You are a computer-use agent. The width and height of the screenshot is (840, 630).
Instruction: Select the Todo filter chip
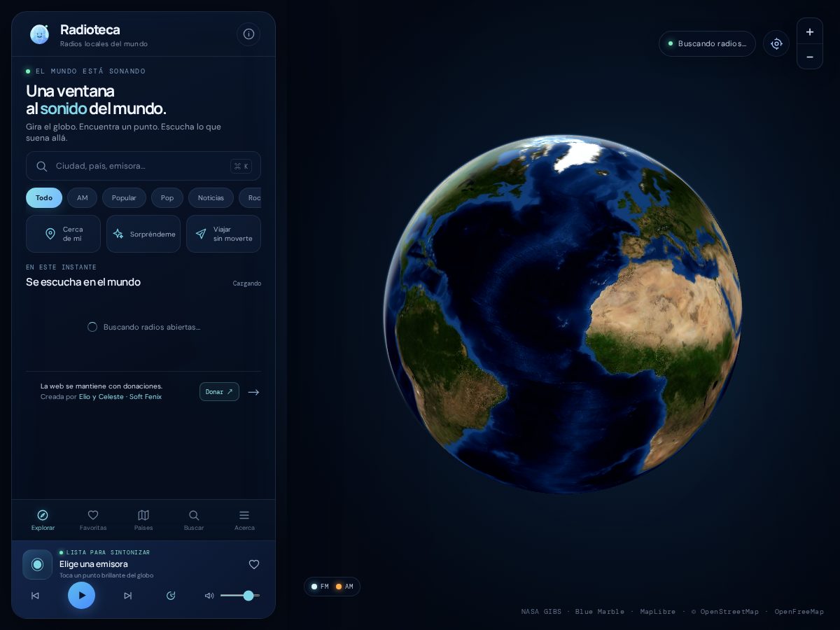coord(44,198)
